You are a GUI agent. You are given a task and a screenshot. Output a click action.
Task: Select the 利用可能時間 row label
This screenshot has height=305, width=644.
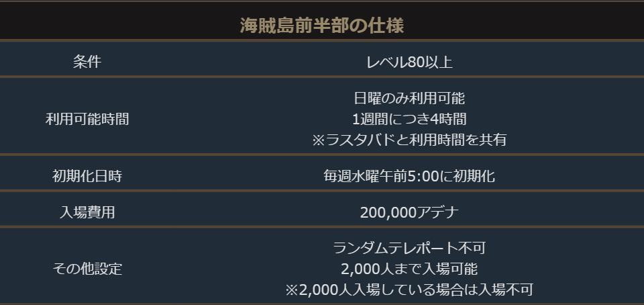[x=87, y=119]
